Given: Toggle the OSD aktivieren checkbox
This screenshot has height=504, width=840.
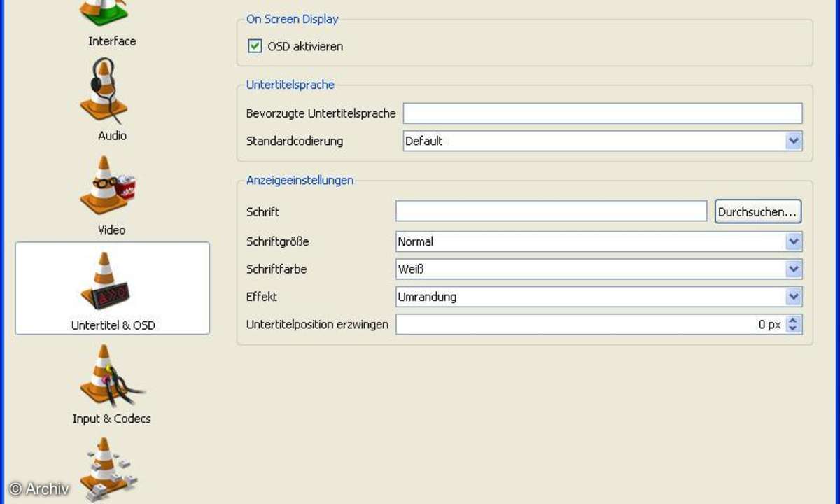Looking at the screenshot, I should 255,46.
